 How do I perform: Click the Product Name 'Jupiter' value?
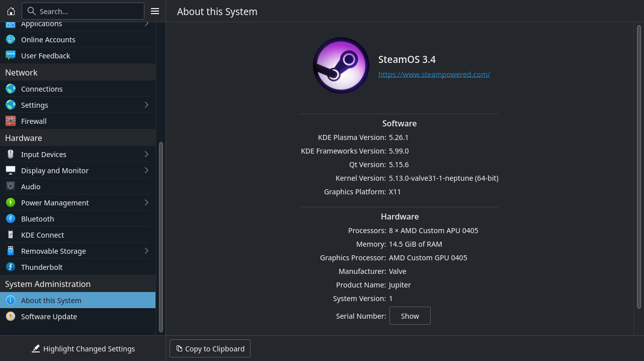[x=400, y=284]
